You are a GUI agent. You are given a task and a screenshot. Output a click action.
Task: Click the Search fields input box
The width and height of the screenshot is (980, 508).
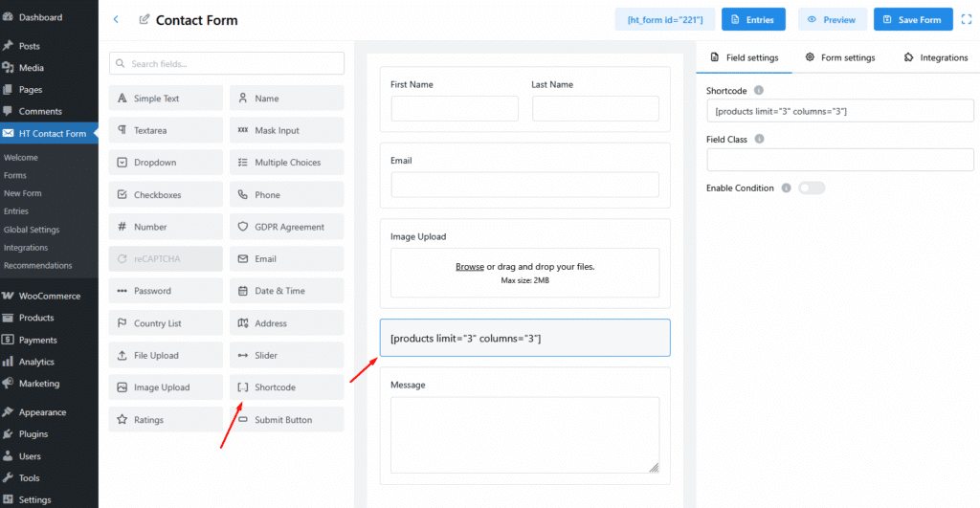click(x=227, y=64)
